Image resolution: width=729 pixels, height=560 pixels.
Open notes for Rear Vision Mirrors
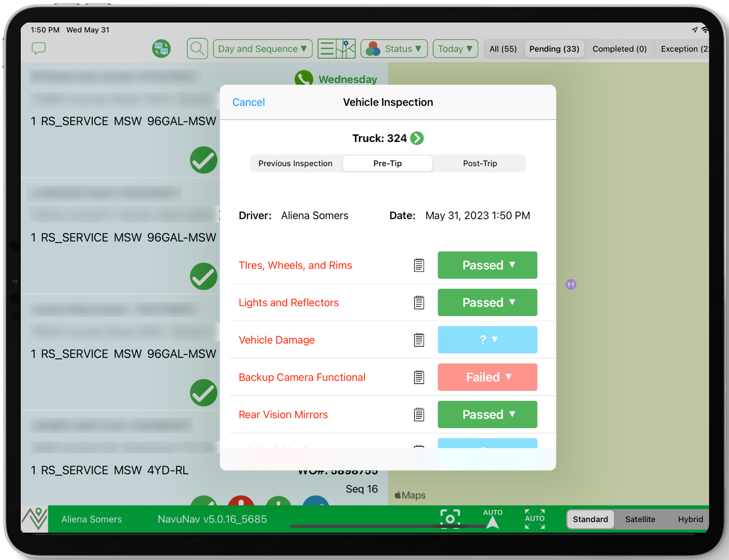[419, 414]
